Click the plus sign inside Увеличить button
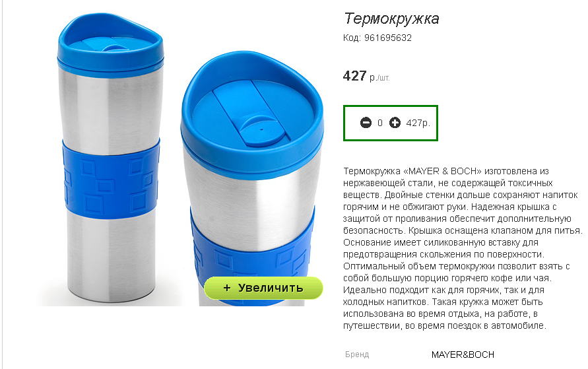This screenshot has height=369, width=588. [226, 288]
